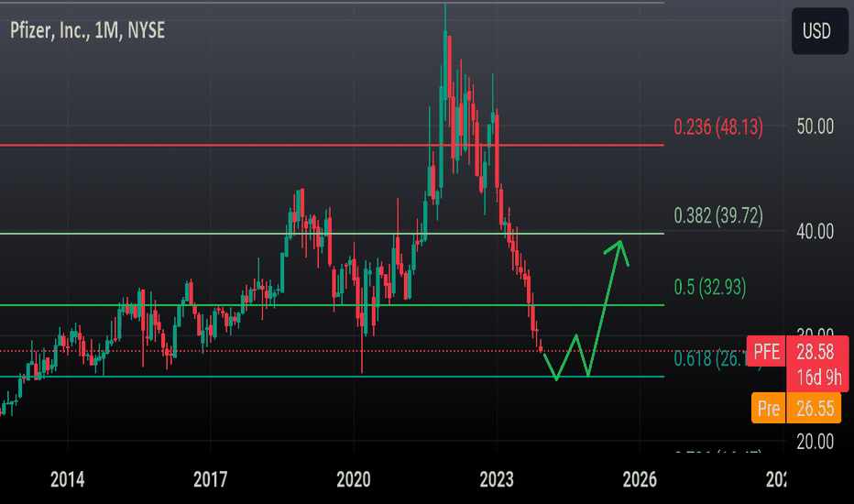Screen dimensions: 854x504
Task: Click the 50.00 price axis value
Action: pos(815,127)
